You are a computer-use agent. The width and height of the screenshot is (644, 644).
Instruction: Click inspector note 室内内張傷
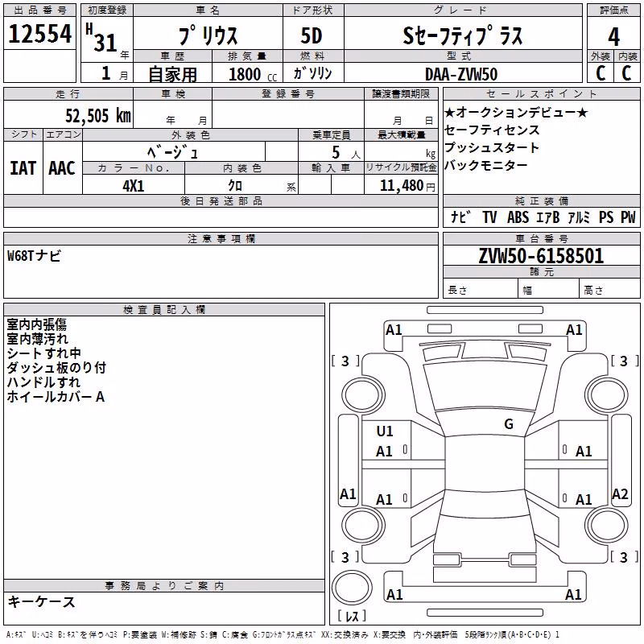[x=36, y=324]
